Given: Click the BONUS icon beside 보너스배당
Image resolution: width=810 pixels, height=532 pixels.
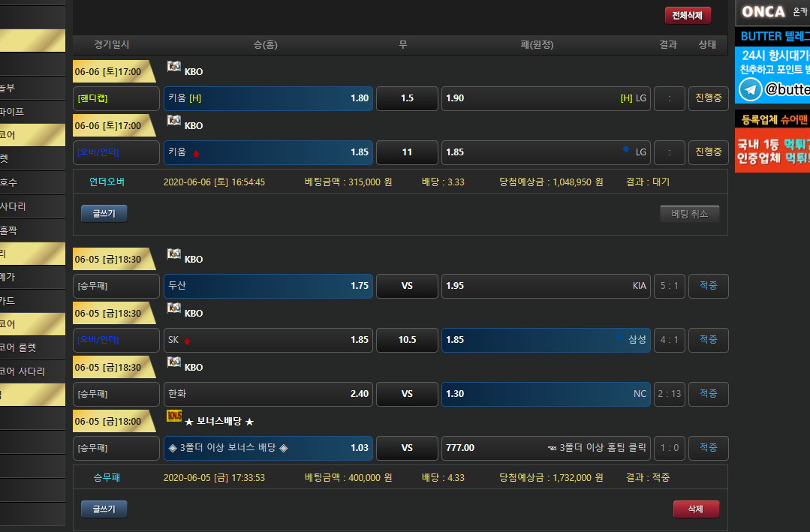Looking at the screenshot, I should tap(173, 416).
